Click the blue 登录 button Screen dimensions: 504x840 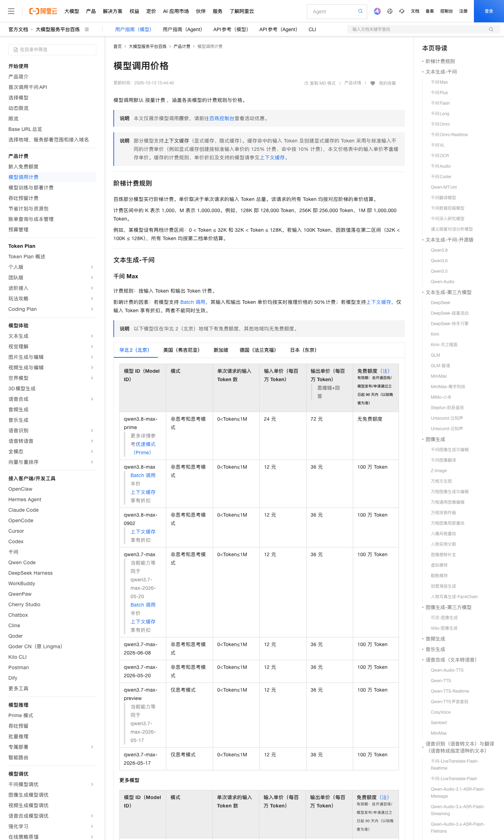(489, 11)
